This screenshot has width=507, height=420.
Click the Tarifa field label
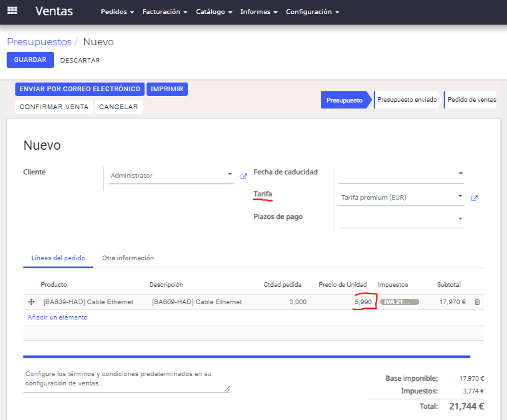point(262,194)
